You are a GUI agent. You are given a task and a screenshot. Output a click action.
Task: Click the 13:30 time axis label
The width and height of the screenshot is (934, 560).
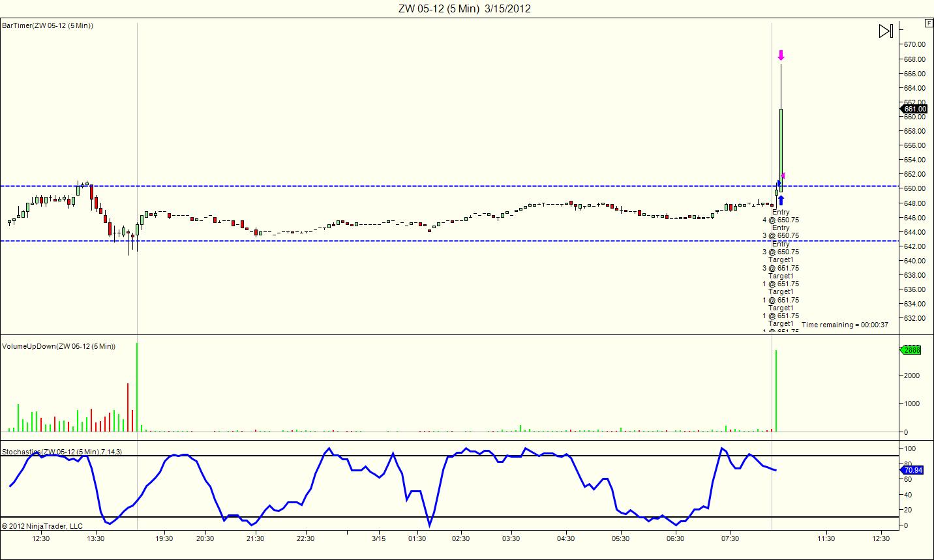coord(96,538)
